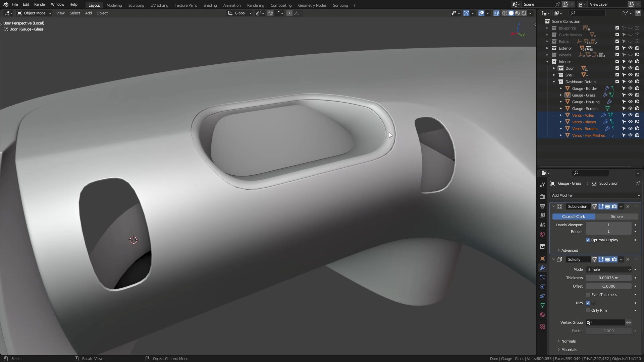Image resolution: width=644 pixels, height=362 pixels.
Task: Remove the Solidify modifier with X
Action: coord(628,259)
